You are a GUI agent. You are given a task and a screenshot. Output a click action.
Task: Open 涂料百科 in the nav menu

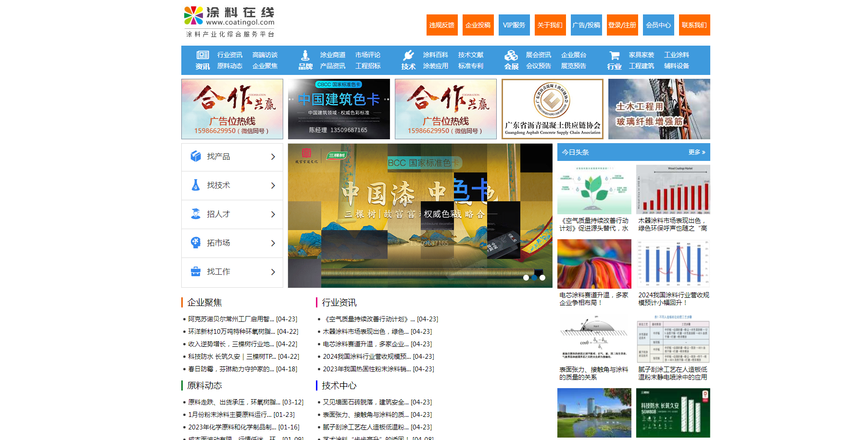click(x=436, y=55)
